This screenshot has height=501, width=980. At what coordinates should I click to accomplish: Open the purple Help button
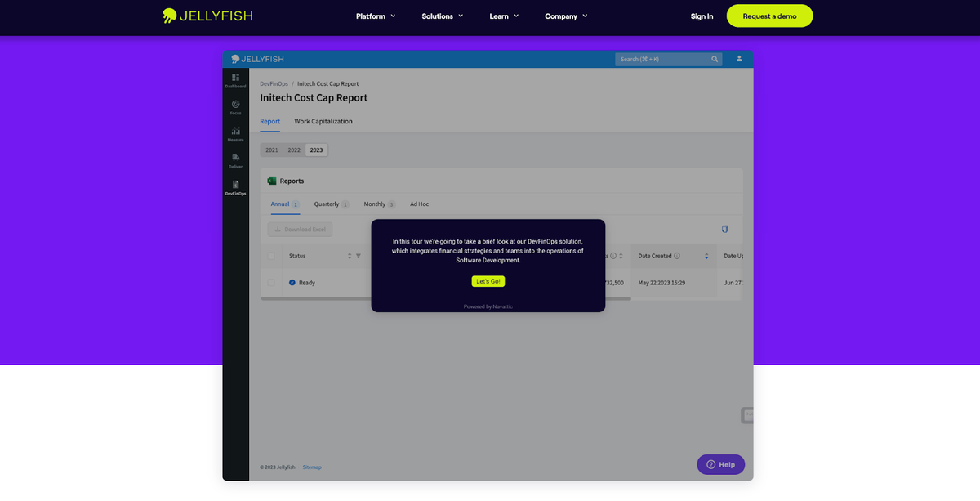(720, 464)
